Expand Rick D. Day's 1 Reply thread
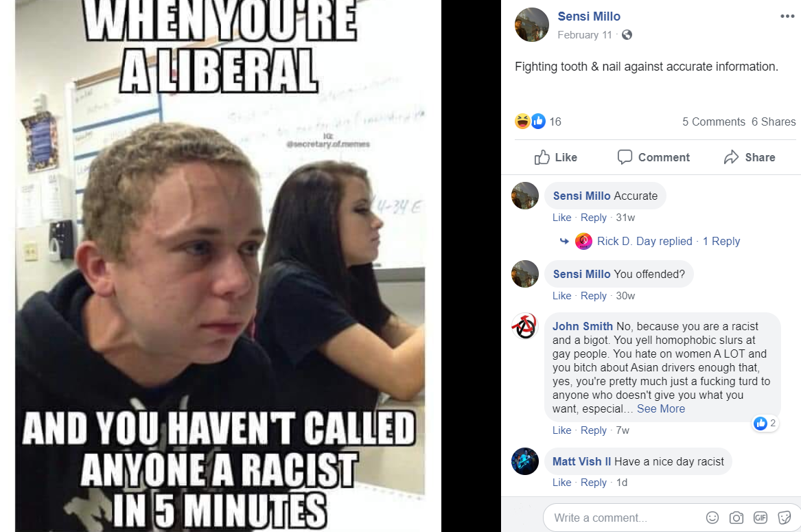 pyautogui.click(x=721, y=241)
